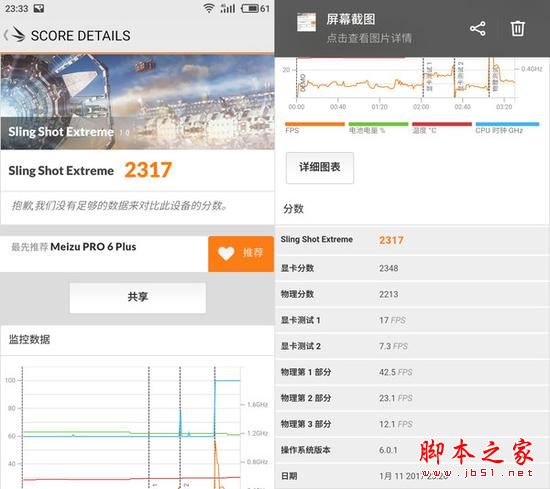Tap the 监控数据 section heading
The width and height of the screenshot is (550, 489).
click(x=29, y=339)
